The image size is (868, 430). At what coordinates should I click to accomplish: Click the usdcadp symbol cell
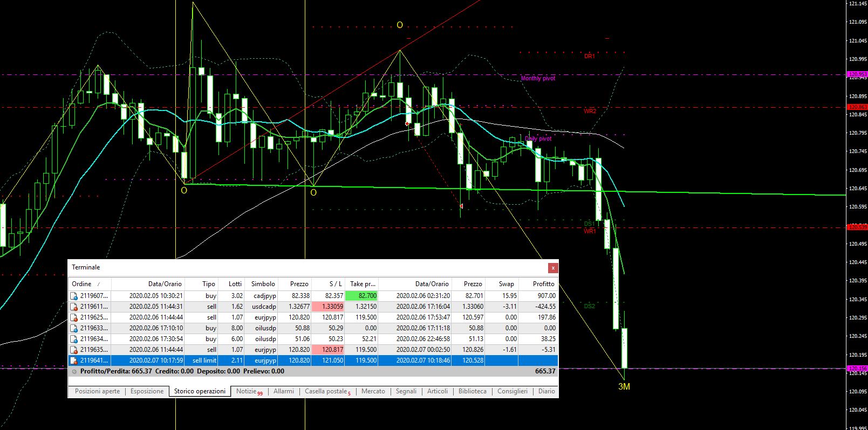click(x=262, y=307)
